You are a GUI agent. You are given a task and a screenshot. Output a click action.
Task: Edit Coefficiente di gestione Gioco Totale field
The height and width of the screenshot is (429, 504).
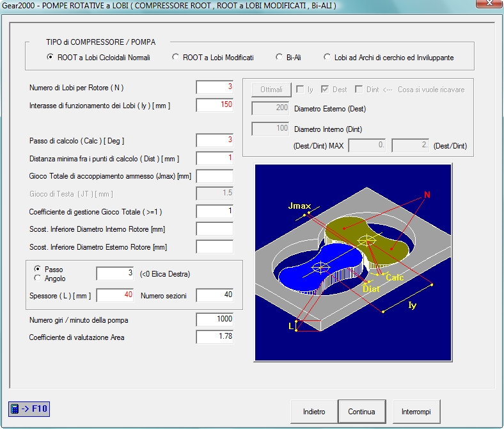click(x=215, y=211)
